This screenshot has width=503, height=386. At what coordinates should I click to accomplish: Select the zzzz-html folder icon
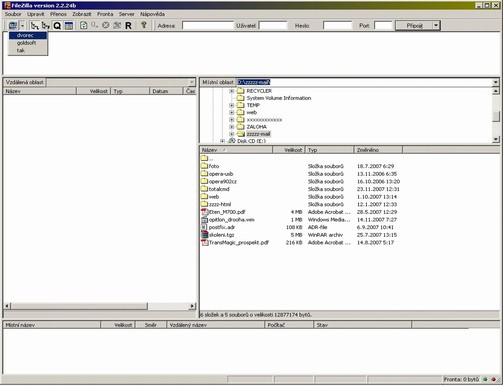click(x=205, y=204)
